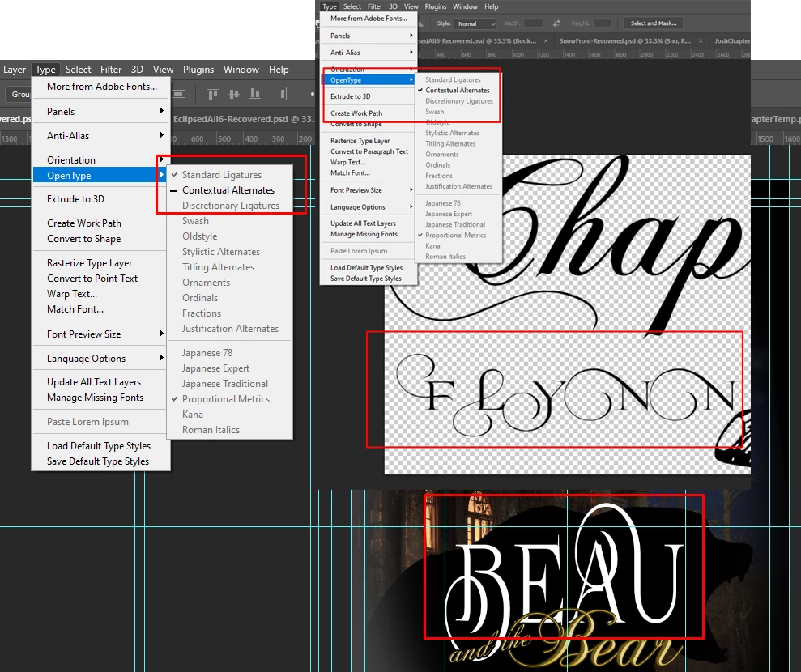The width and height of the screenshot is (801, 672).
Task: Open Plugins menu in small inset menu bar
Action: point(435,6)
